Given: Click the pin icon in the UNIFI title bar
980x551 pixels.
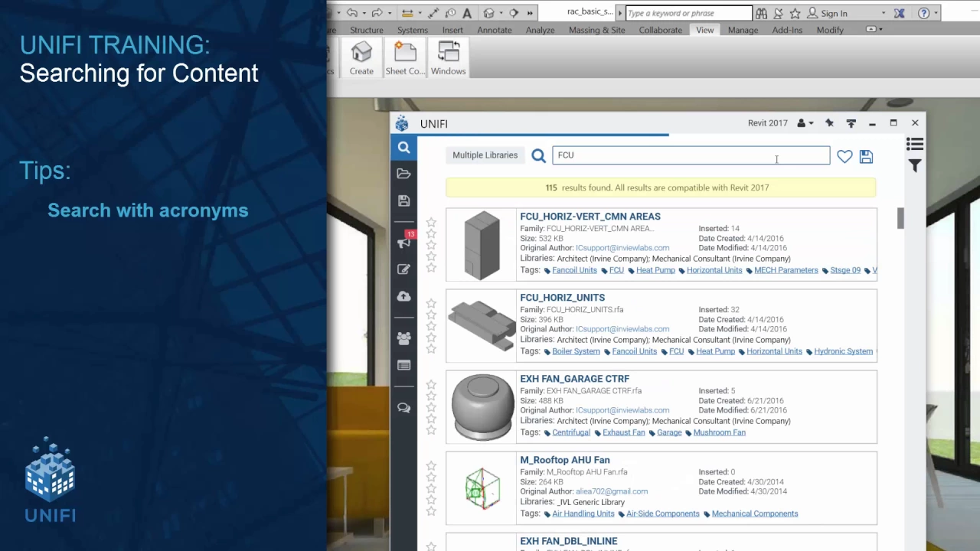Looking at the screenshot, I should (829, 123).
